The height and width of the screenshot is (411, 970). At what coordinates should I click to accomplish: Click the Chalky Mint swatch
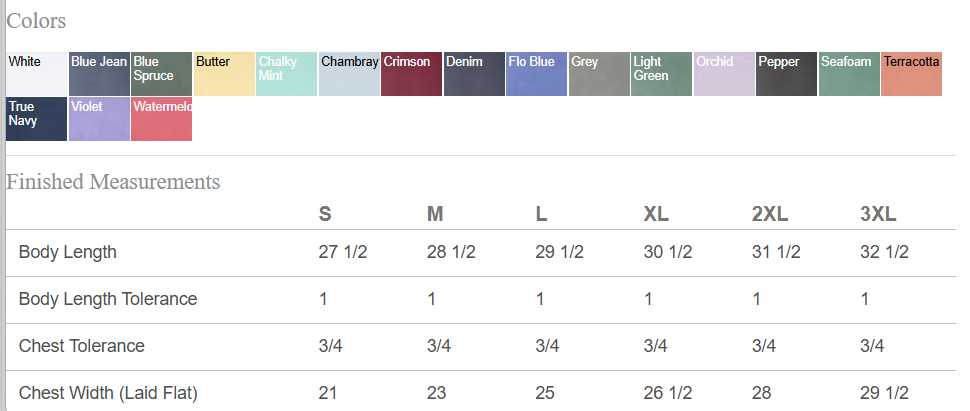(286, 74)
